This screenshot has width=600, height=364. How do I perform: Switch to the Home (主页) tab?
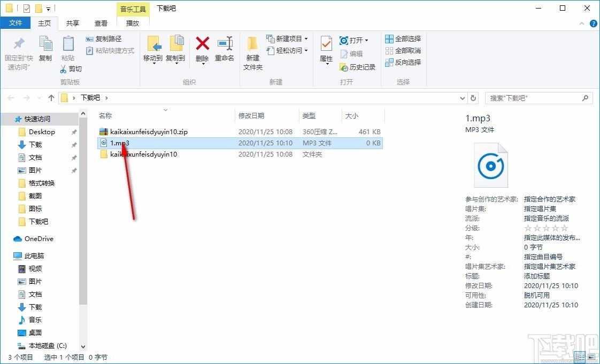[44, 24]
